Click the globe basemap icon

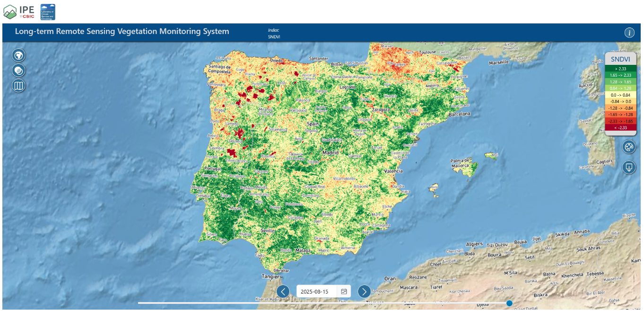(x=18, y=55)
